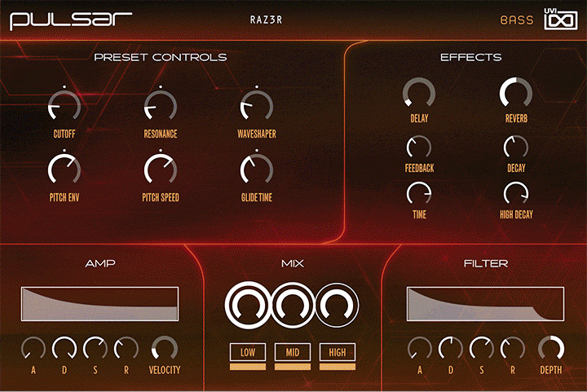Open the RAZ3R preset name

pos(266,20)
